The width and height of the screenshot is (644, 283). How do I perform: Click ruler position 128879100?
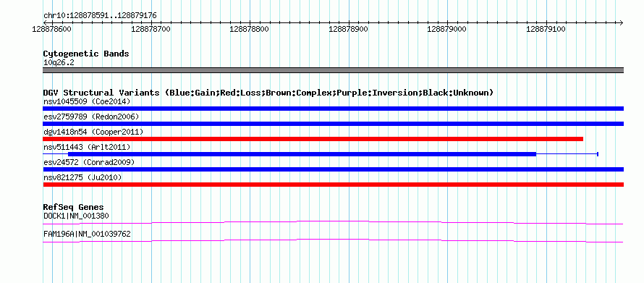(x=546, y=30)
